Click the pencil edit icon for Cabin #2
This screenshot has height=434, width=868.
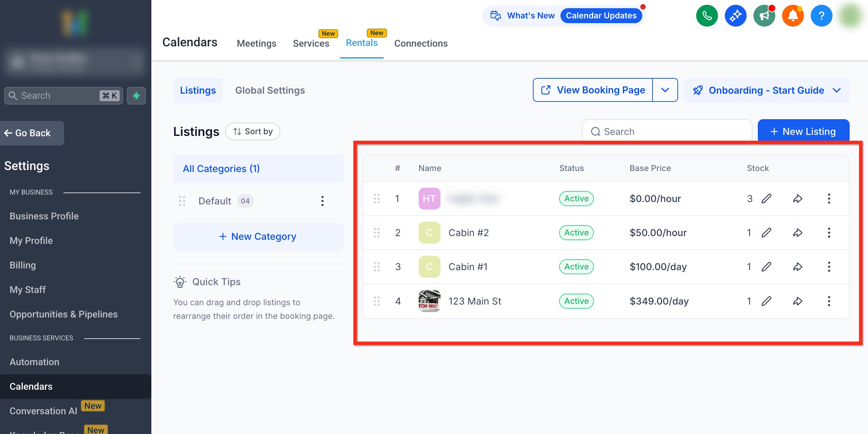(x=766, y=233)
